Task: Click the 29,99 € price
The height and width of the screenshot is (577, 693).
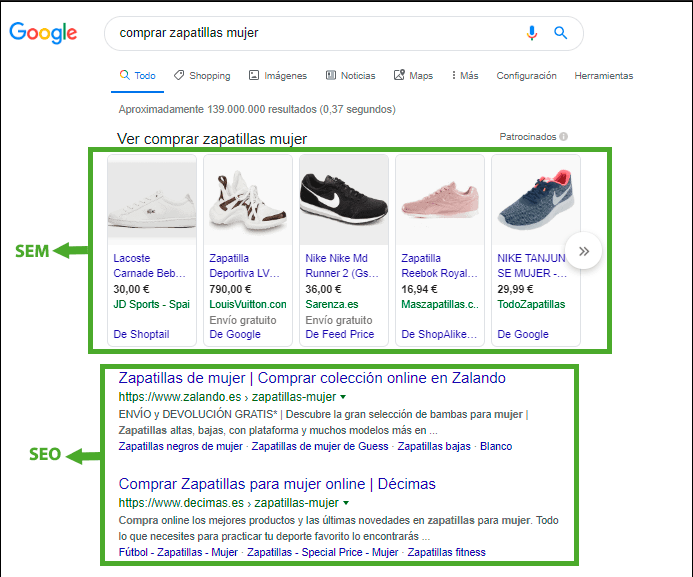Action: click(x=515, y=289)
